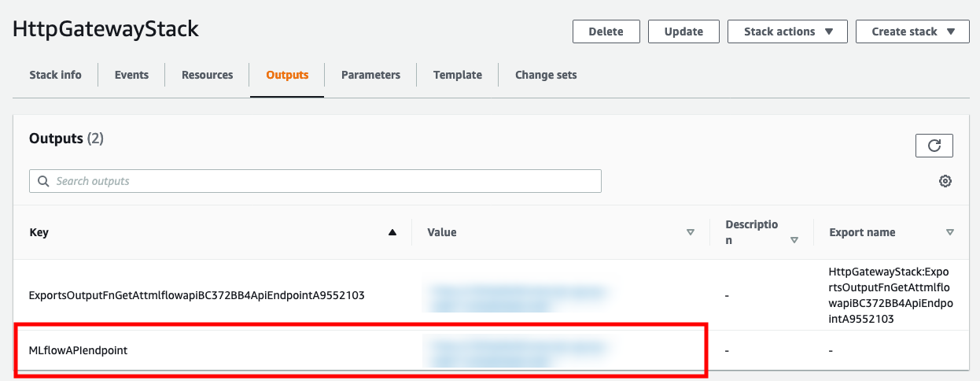Sort by the Description column arrow
980x381 pixels.
[794, 240]
